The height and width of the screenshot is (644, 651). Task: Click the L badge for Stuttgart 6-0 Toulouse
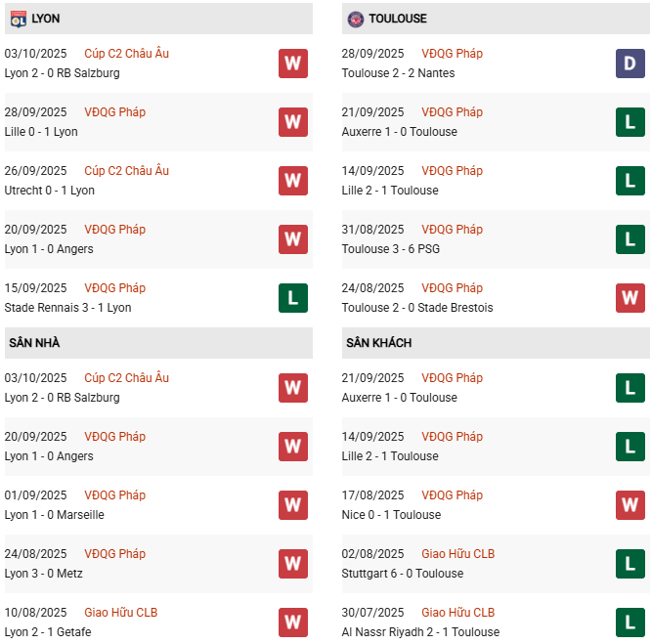coord(629,564)
